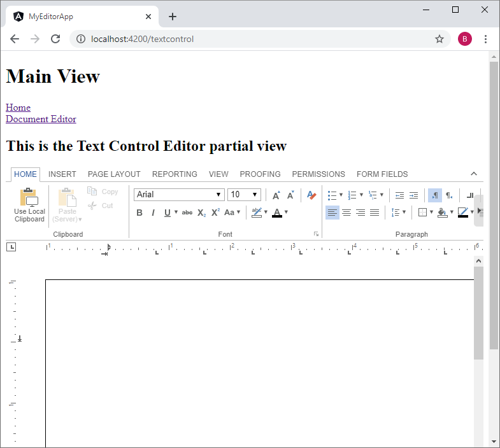Screen dimensions: 500x448
Task: Click the paragraph frame borders icon
Action: (x=422, y=212)
